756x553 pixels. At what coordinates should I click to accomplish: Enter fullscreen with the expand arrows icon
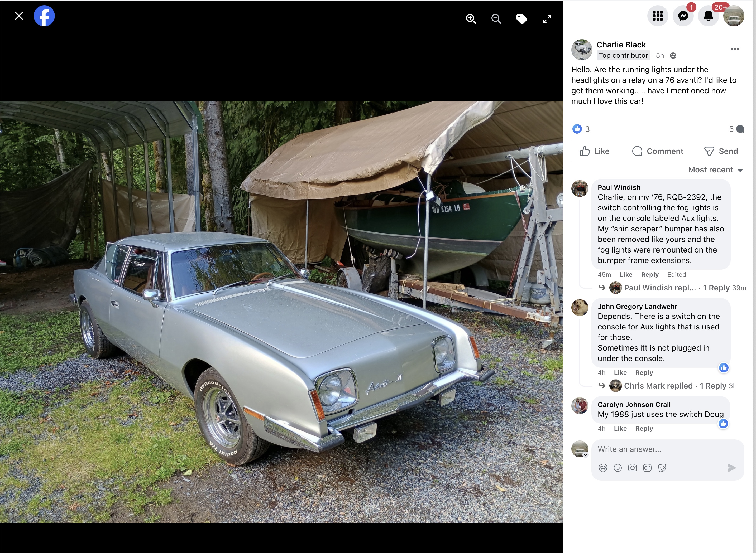(x=547, y=19)
